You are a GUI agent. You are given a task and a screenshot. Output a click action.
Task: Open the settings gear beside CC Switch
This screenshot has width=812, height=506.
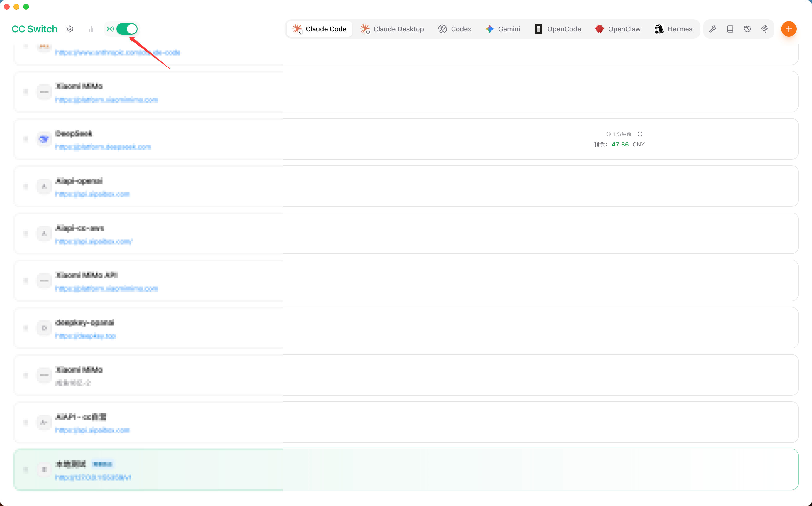70,29
